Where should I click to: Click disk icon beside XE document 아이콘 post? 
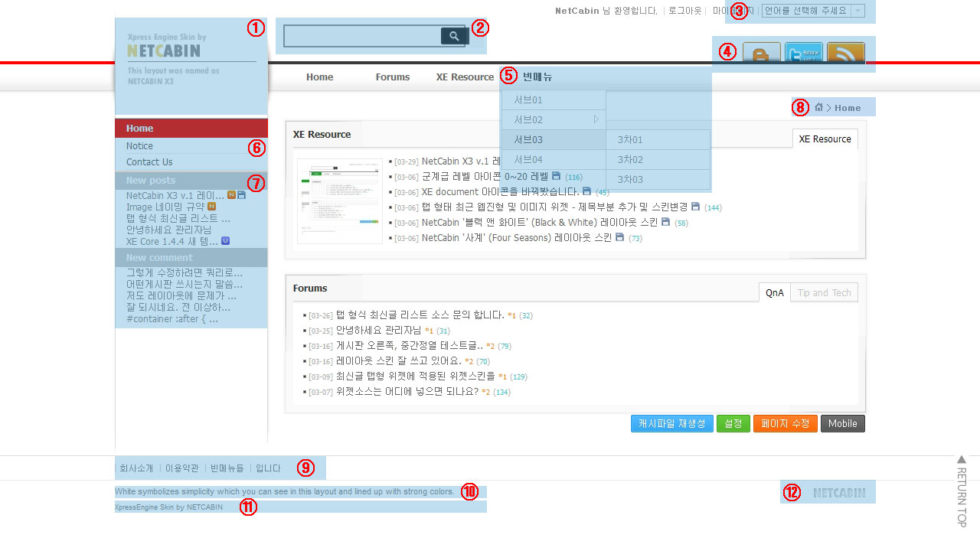pyautogui.click(x=586, y=191)
